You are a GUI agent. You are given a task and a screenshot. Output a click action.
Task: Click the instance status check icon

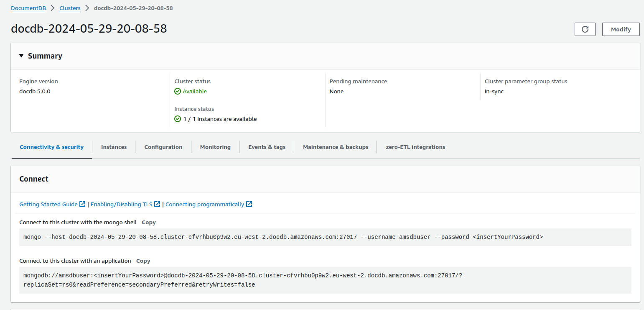178,119
